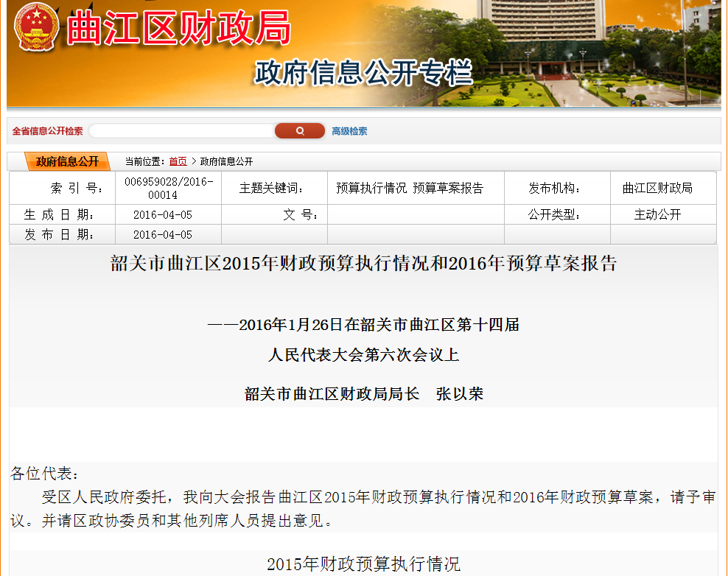Click the 主题关键词 label cell
728x576 pixels.
(274, 188)
